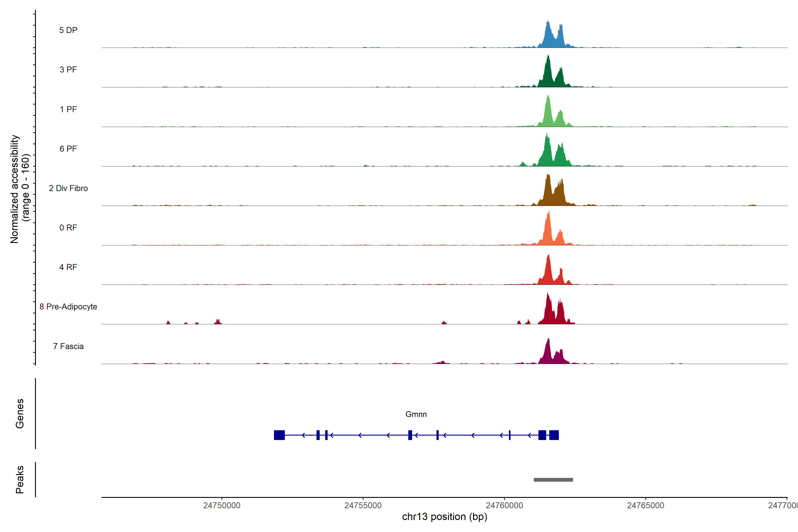Click the 24760000 axis tick label
Screen dimensions: 798x532
504,505
